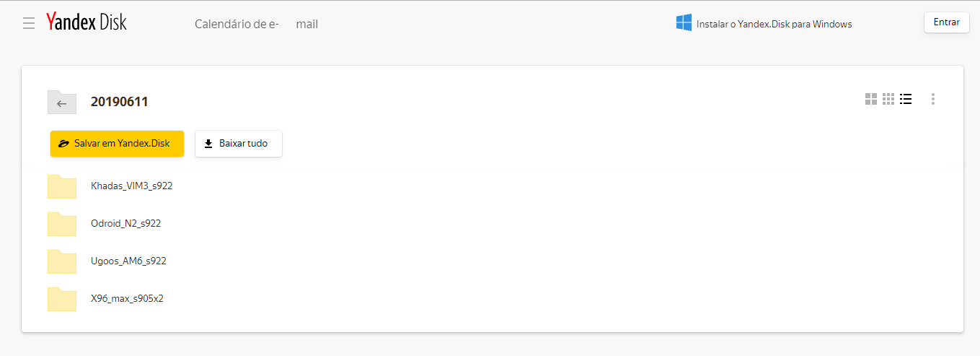Open Instalar o Yandex.Disk para Windows link
This screenshot has height=356, width=980.
point(774,25)
